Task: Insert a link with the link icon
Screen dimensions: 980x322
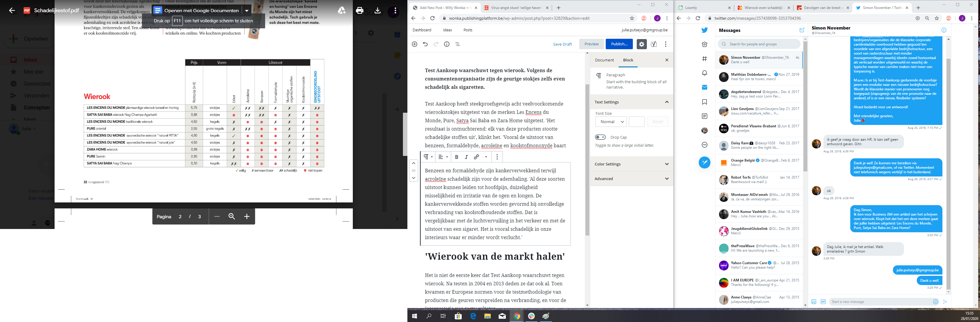Action: click(x=476, y=157)
